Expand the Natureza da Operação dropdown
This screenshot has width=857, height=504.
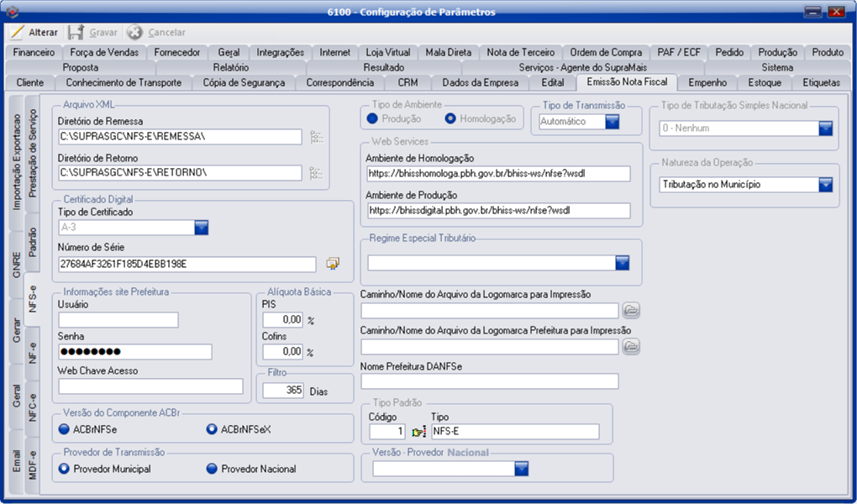click(x=825, y=184)
